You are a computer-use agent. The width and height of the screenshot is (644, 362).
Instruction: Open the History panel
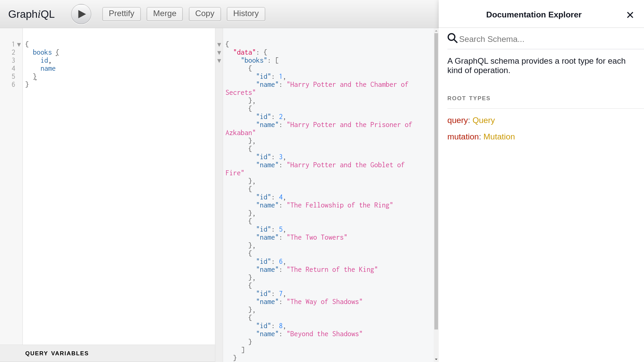(246, 14)
